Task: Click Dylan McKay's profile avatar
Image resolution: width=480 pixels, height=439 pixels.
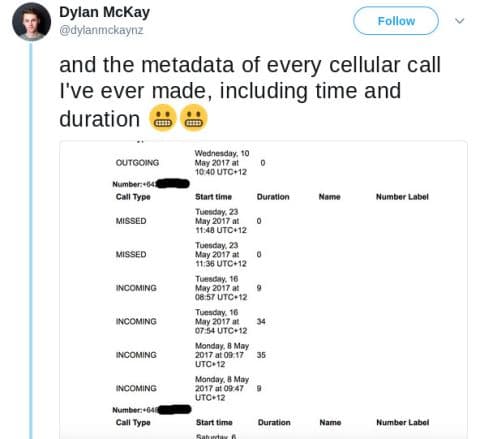Action: (31, 22)
